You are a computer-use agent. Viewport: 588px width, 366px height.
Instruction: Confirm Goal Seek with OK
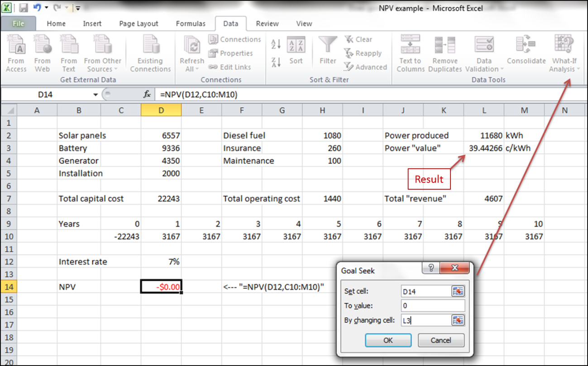[x=387, y=340]
